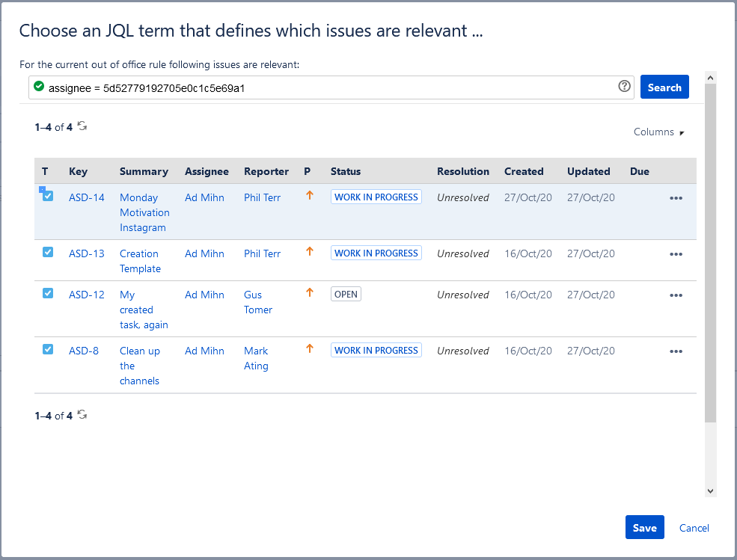737x560 pixels.
Task: Click the Created date 27/Oct/20 of ASD-14
Action: coord(527,198)
